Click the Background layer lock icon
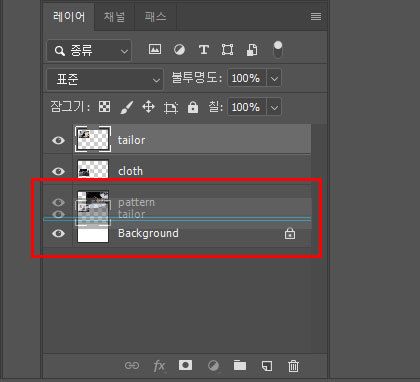 coord(290,233)
